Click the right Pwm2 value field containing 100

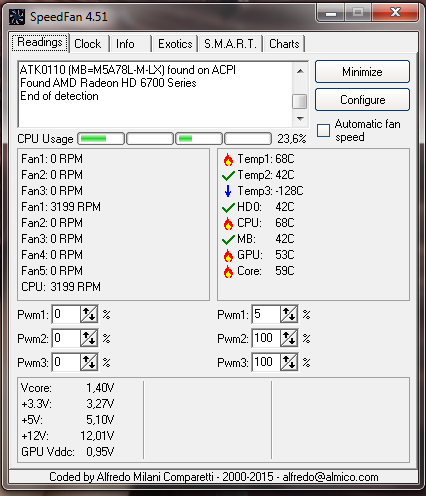click(x=266, y=338)
